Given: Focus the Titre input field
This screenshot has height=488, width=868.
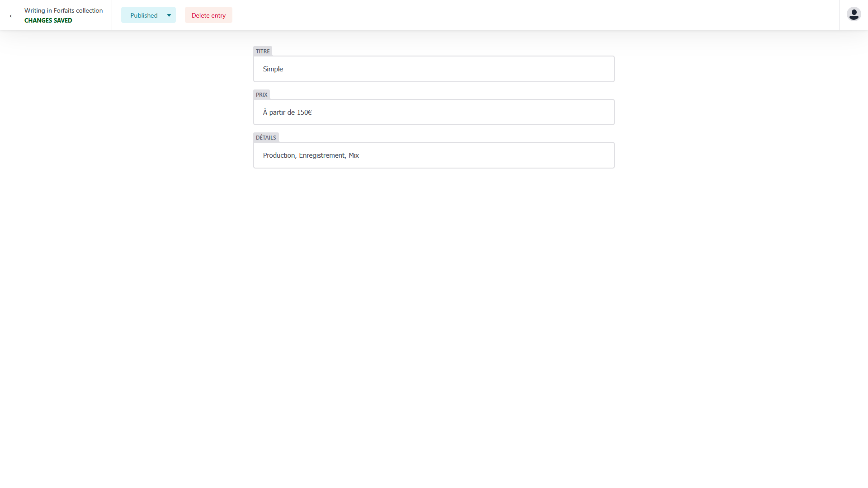Looking at the screenshot, I should click(x=433, y=69).
